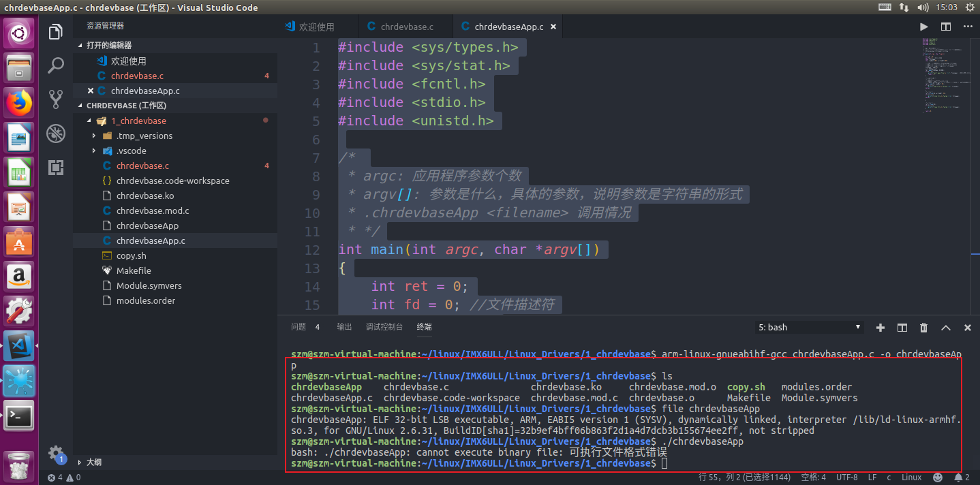
Task: Select the chrdevbaseApp.c editor tab
Action: (508, 27)
